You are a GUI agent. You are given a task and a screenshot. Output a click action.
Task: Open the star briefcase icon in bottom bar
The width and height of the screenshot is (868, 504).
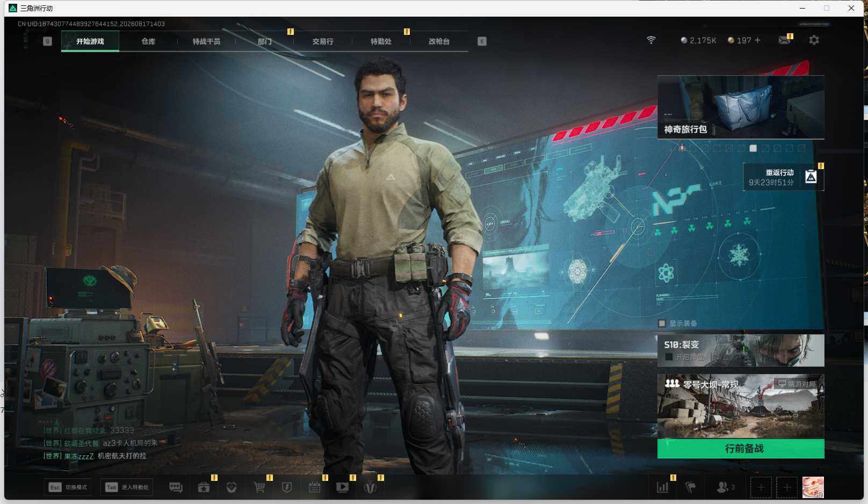204,487
